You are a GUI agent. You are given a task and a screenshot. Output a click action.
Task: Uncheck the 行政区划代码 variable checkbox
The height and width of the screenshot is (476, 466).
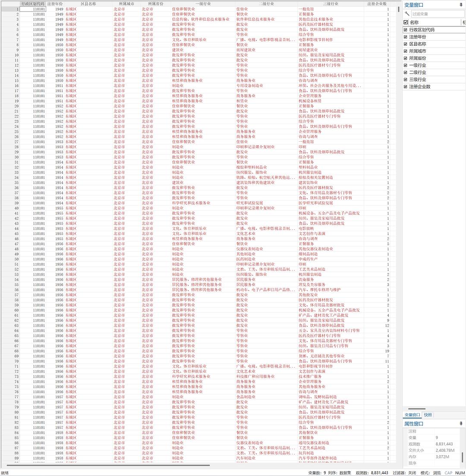(405, 30)
